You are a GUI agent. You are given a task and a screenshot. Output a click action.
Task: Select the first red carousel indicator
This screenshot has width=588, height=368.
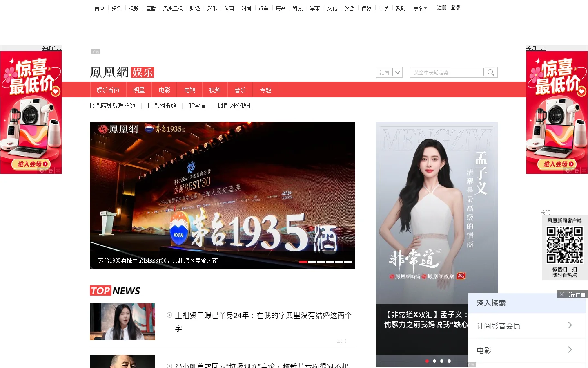tap(303, 262)
